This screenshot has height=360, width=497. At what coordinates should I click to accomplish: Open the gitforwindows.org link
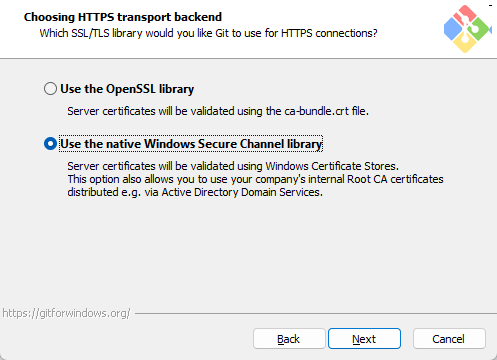coord(66,313)
